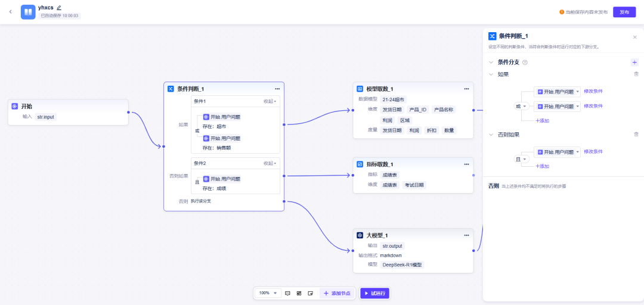Click the 产品名称 dimension tag
Viewport: 644px width, 305px height.
[443, 110]
